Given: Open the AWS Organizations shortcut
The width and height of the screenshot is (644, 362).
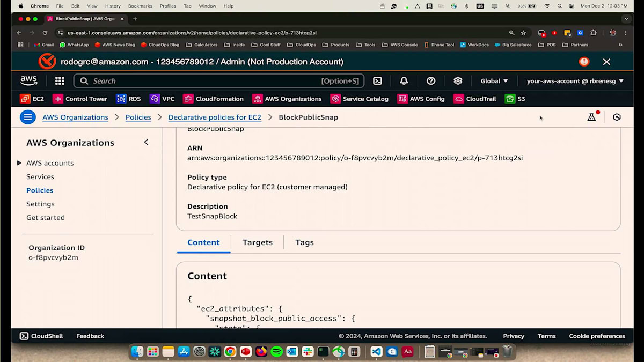Looking at the screenshot, I should (x=287, y=99).
